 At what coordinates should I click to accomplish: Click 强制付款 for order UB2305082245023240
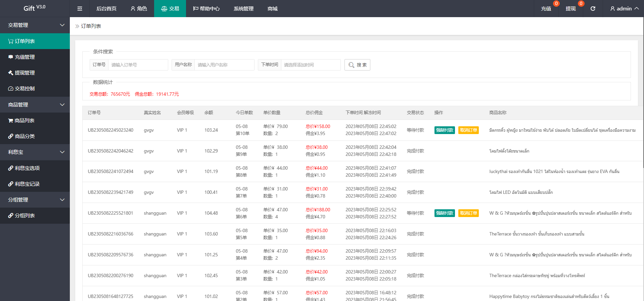pos(444,130)
